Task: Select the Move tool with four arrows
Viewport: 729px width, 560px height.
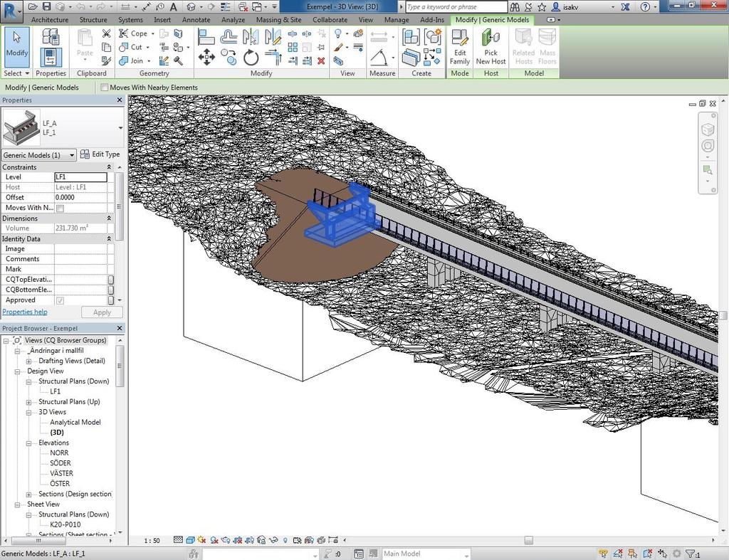Action: click(206, 58)
